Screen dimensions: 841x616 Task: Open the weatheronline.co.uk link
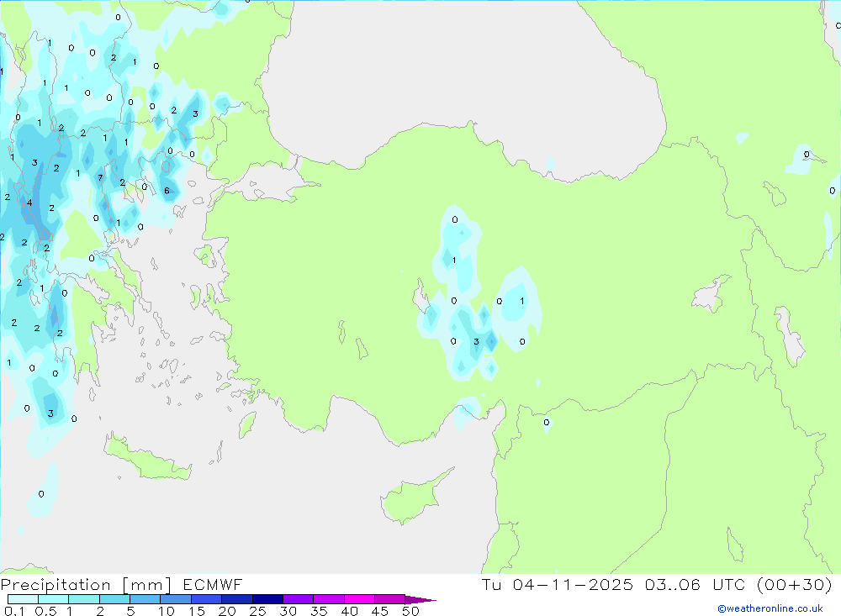[770, 608]
